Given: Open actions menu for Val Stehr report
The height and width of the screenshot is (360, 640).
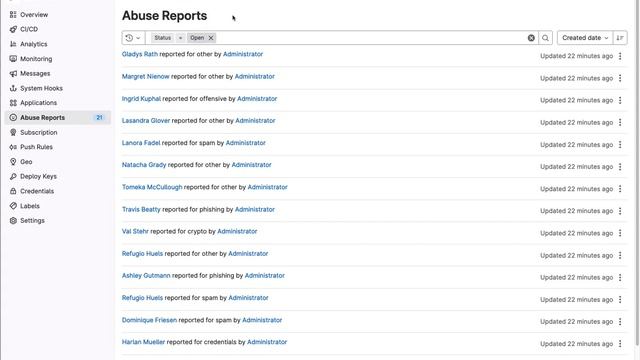Looking at the screenshot, I should click(x=620, y=233).
